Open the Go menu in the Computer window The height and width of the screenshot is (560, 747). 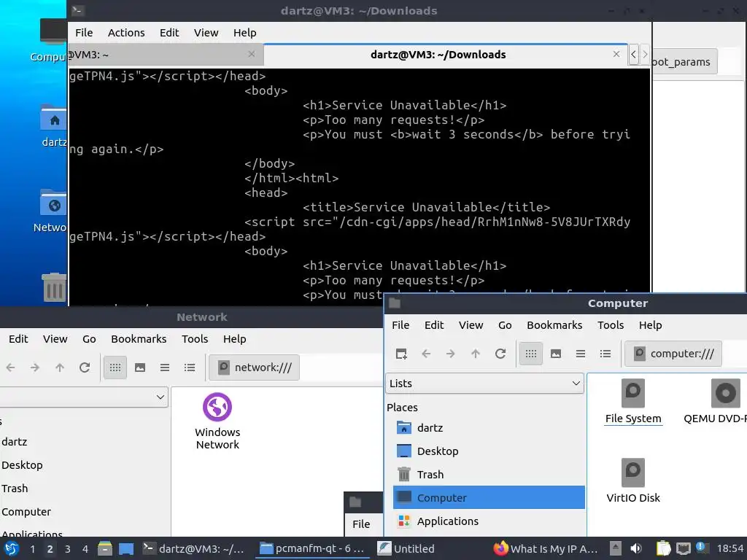point(505,325)
